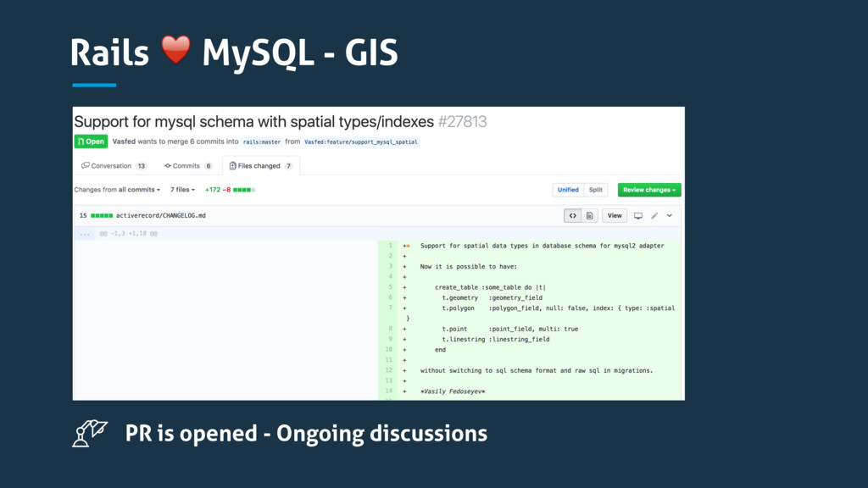Switch to Split diff view

coord(596,190)
